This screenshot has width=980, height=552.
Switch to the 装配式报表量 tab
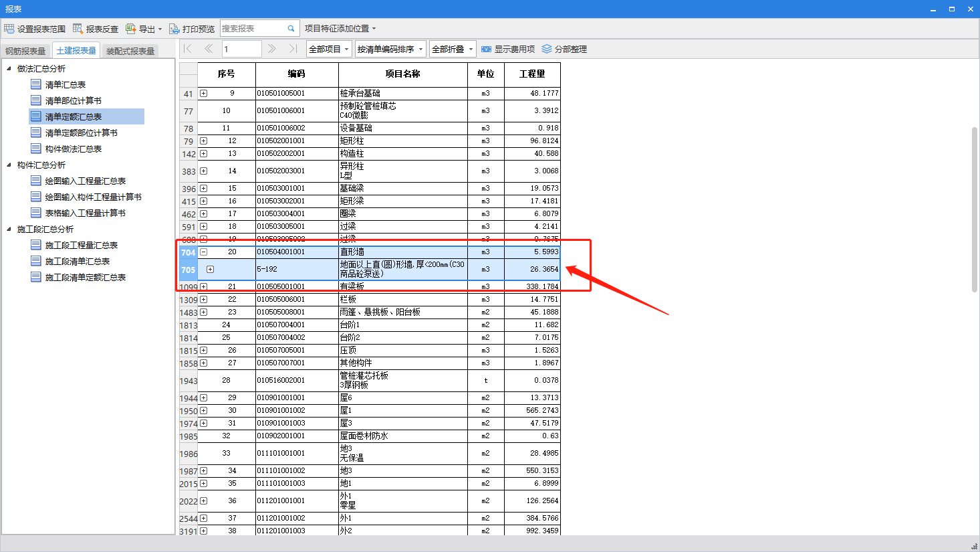[130, 51]
